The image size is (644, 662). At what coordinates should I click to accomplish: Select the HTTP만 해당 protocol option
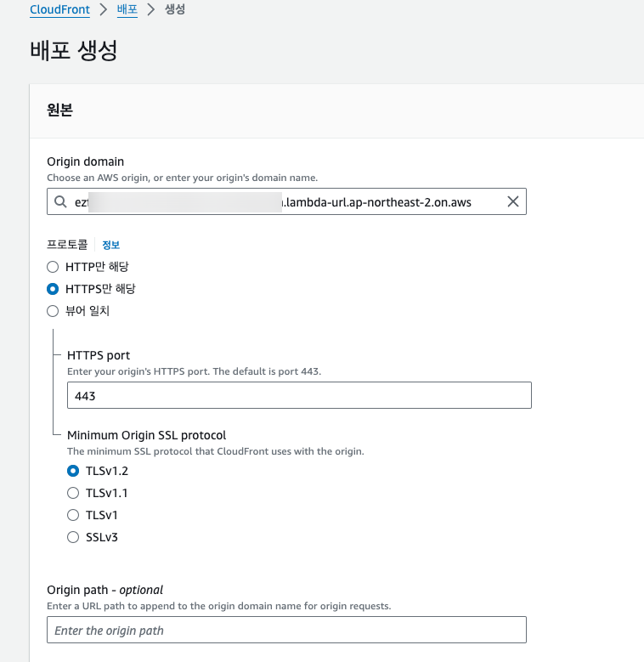[x=53, y=267]
